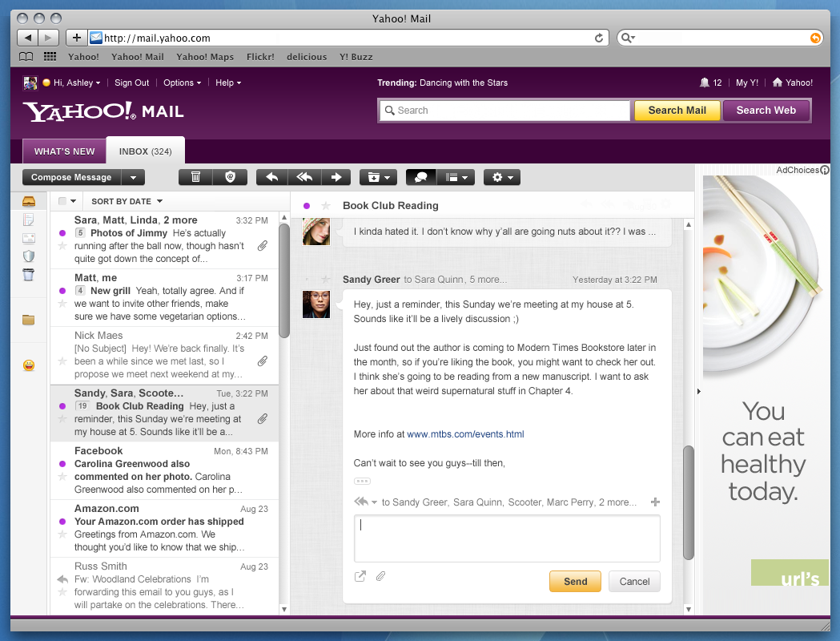Open Messenger smiley icon in sidebar
The image size is (840, 641).
coord(29,365)
